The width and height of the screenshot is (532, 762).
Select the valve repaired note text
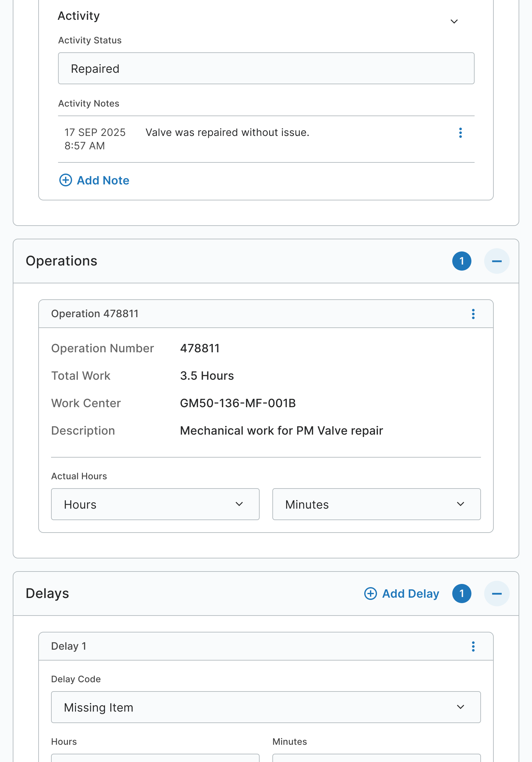coord(227,132)
